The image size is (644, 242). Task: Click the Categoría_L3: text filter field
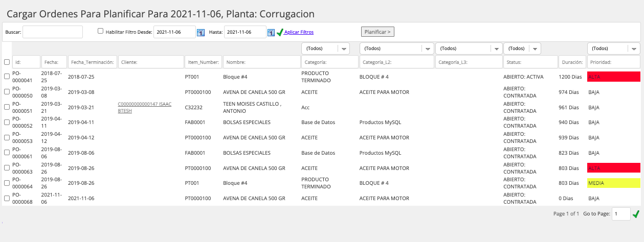pos(469,62)
